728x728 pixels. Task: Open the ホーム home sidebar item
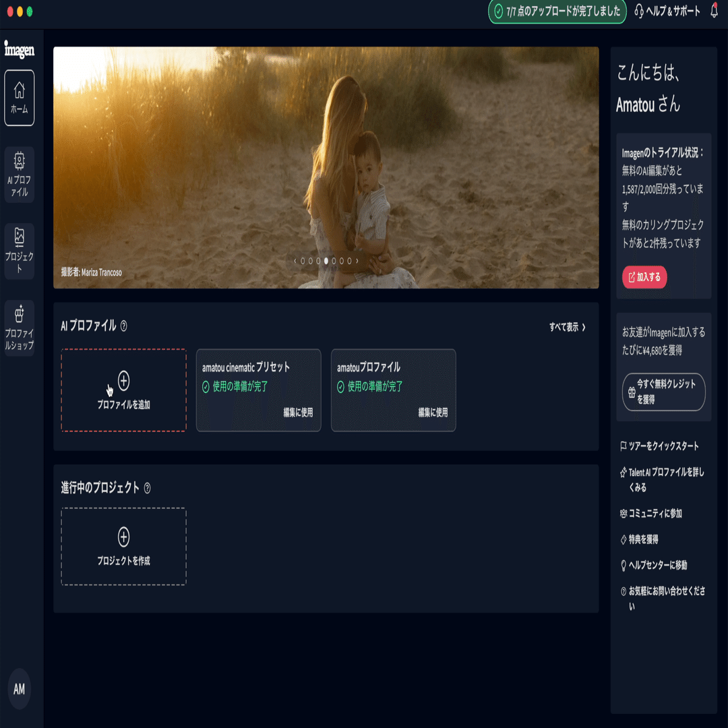pyautogui.click(x=19, y=98)
